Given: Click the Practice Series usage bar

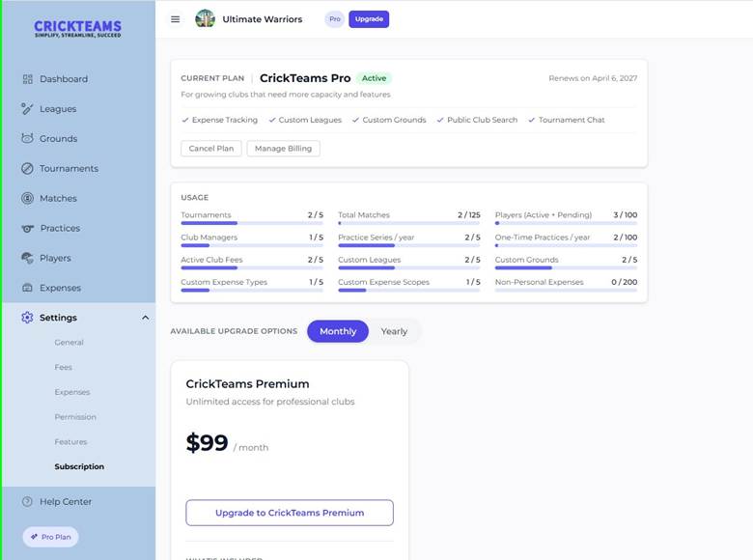Looking at the screenshot, I should pyautogui.click(x=409, y=245).
